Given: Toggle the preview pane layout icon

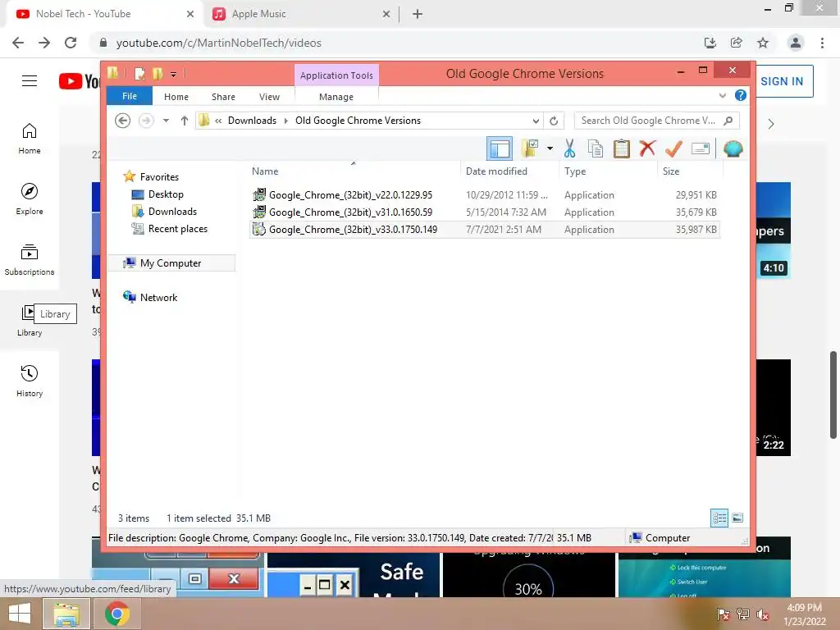Looking at the screenshot, I should click(500, 148).
